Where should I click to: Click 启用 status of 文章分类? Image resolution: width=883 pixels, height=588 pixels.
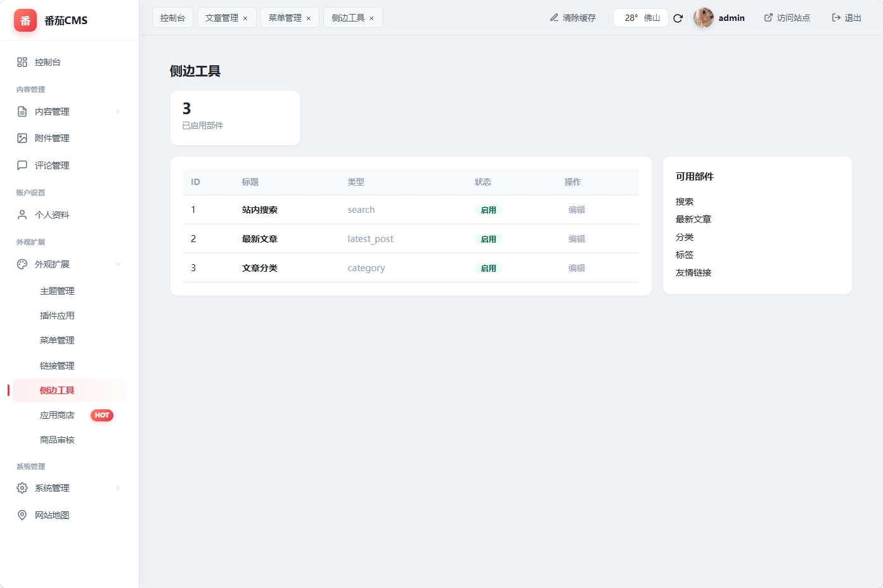(489, 268)
